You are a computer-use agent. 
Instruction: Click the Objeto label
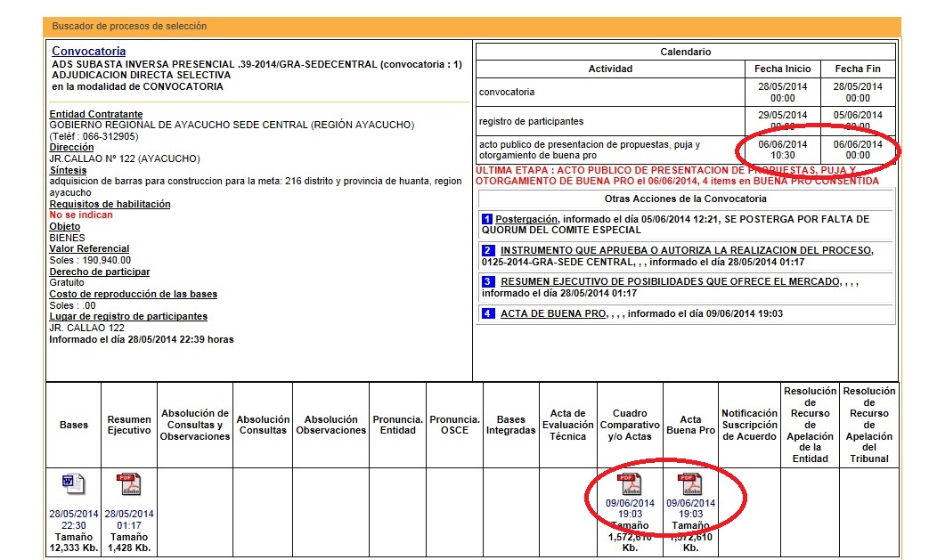pyautogui.click(x=65, y=226)
